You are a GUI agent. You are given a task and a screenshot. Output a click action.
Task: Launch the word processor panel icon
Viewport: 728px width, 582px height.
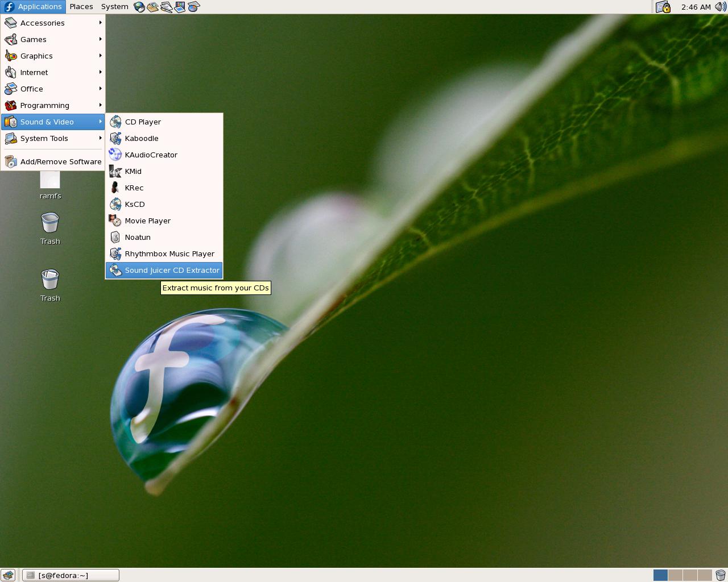tap(167, 7)
